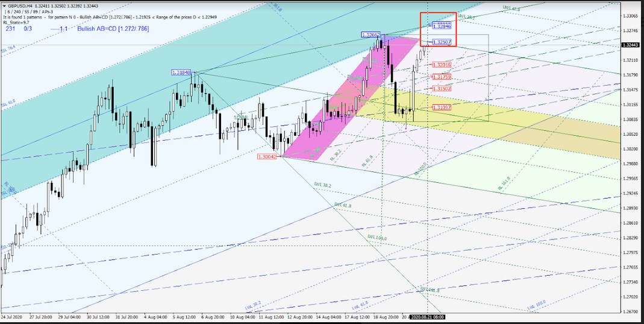Viewport: 644px width, 324px height.
Task: Click the triangle arrow beside GBPUSD,H4 title
Action: 4,6
